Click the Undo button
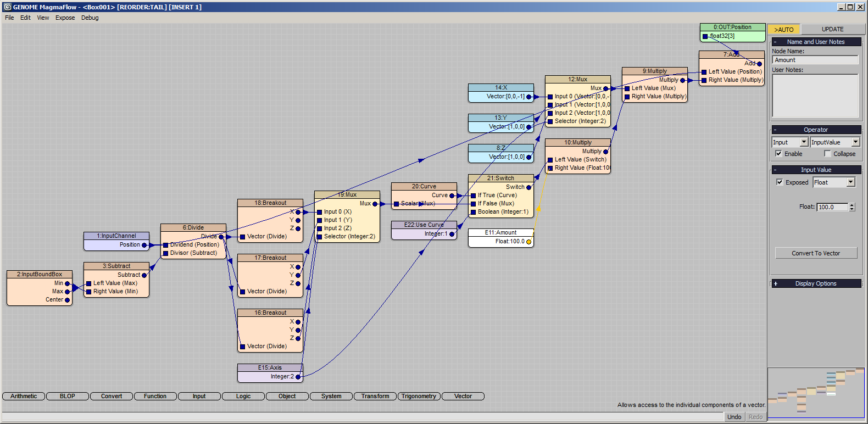The height and width of the screenshot is (424, 868). click(734, 417)
